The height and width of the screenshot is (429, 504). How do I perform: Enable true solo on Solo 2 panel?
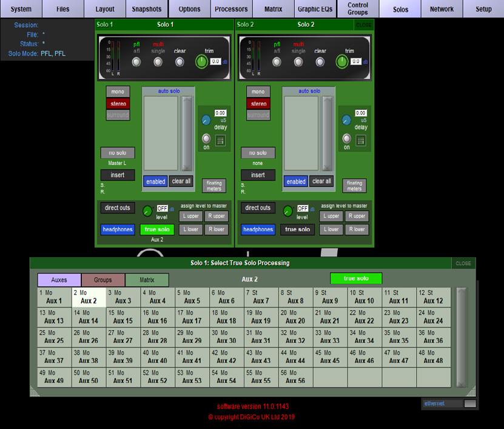tap(297, 229)
